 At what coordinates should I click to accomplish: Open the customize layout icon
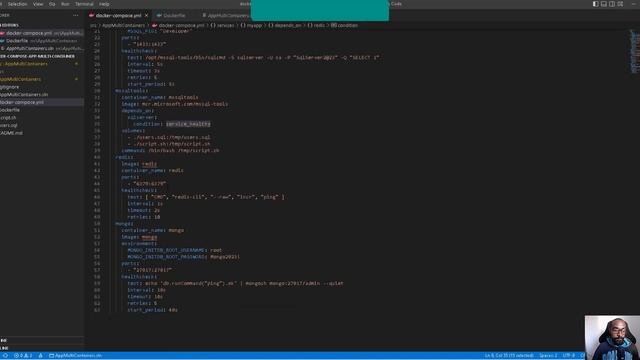[620, 4]
